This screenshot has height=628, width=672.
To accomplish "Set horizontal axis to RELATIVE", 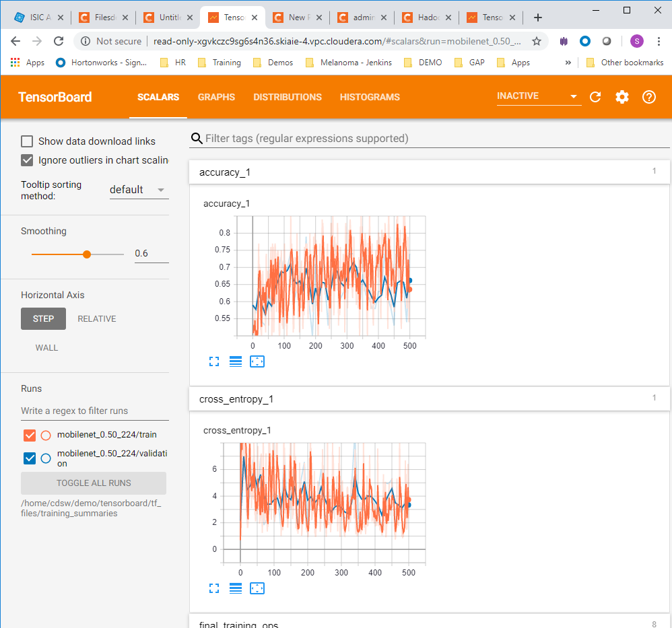I will pyautogui.click(x=97, y=319).
